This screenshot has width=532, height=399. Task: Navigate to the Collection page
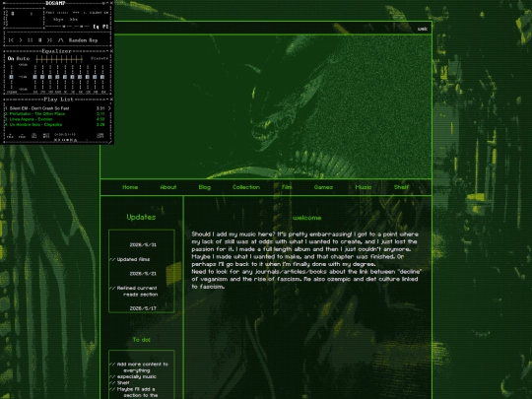coord(246,187)
